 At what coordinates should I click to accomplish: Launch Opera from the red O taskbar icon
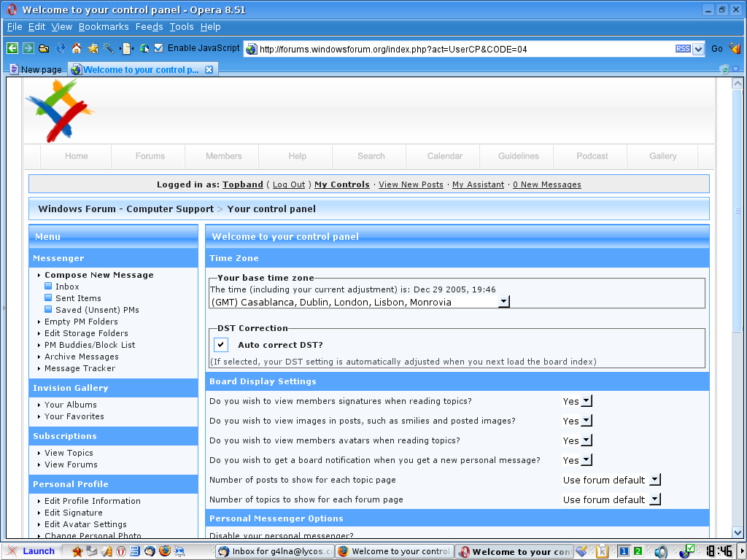(121, 551)
